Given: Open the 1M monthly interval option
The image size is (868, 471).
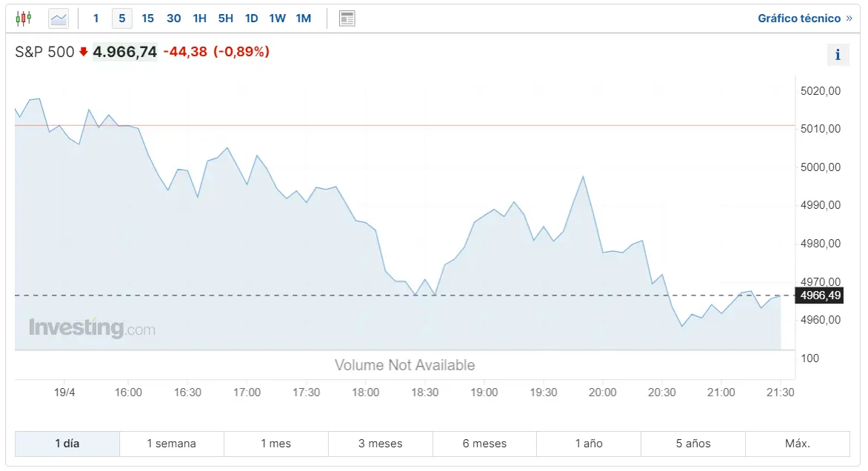Looking at the screenshot, I should click(x=303, y=18).
